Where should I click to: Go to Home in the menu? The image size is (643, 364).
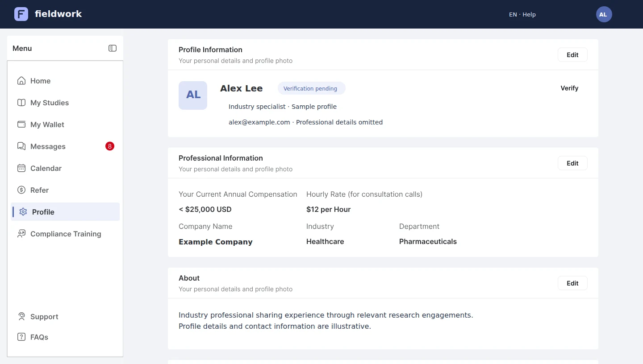(x=65, y=81)
